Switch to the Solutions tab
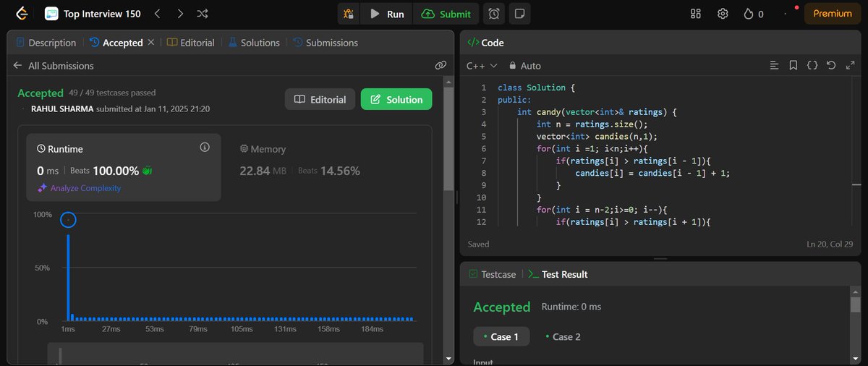Viewport: 868px width, 366px height. tap(254, 43)
